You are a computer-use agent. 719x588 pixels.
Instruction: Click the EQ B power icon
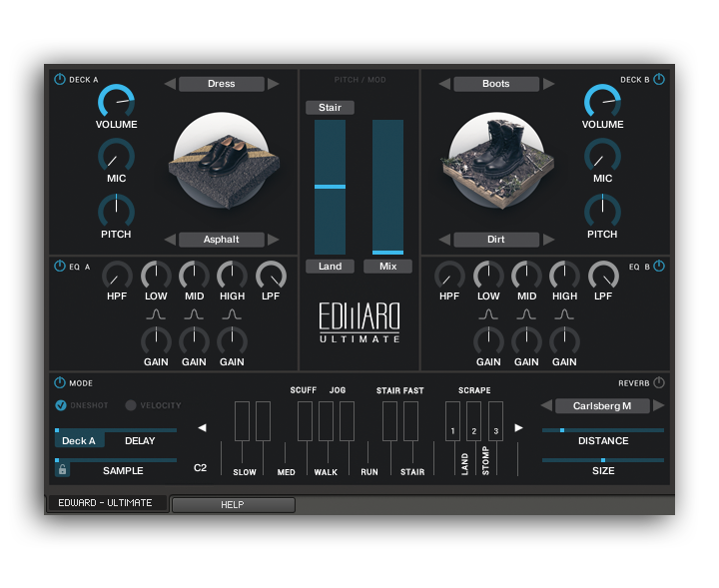(659, 267)
